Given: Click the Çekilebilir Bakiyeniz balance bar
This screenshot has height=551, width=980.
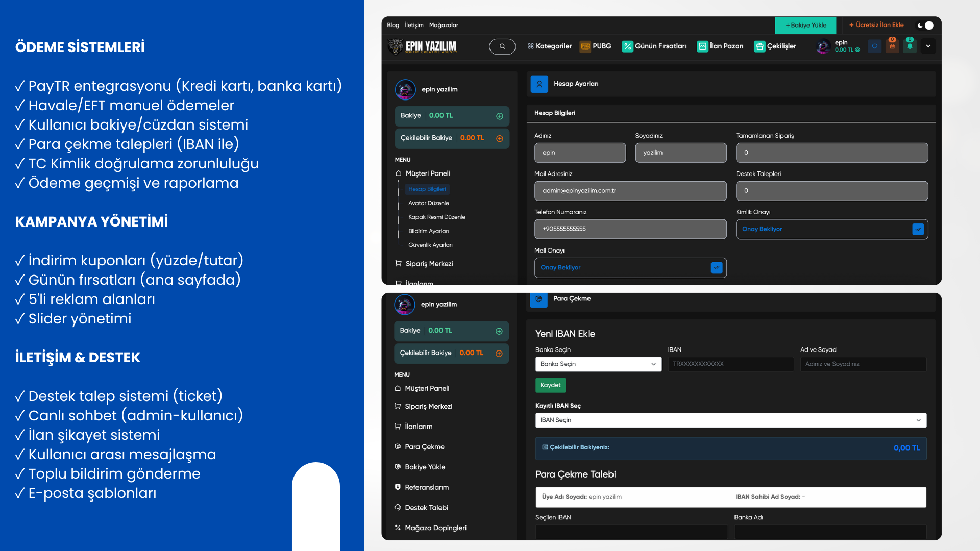Looking at the screenshot, I should [730, 448].
